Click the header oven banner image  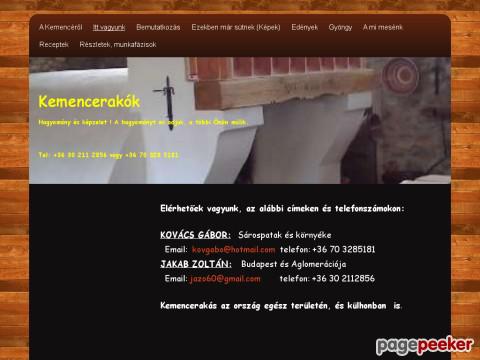coord(240,120)
